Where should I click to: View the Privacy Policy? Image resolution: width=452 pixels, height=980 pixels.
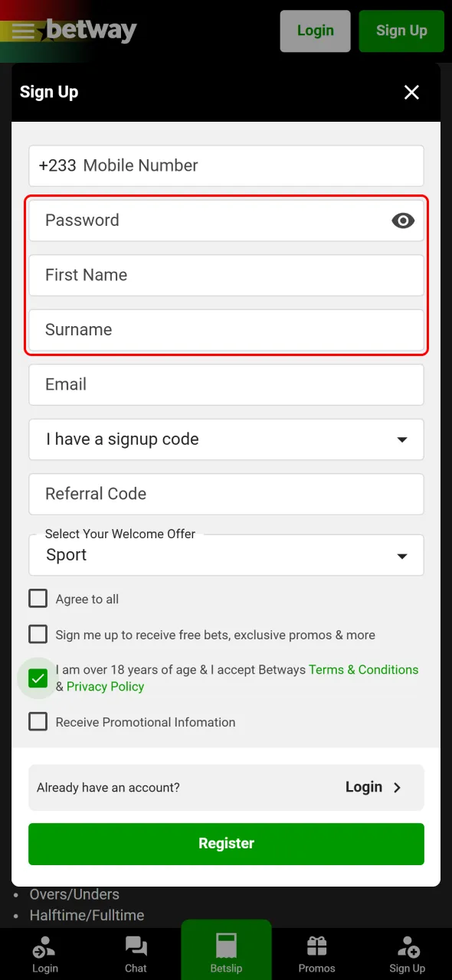[x=105, y=686]
